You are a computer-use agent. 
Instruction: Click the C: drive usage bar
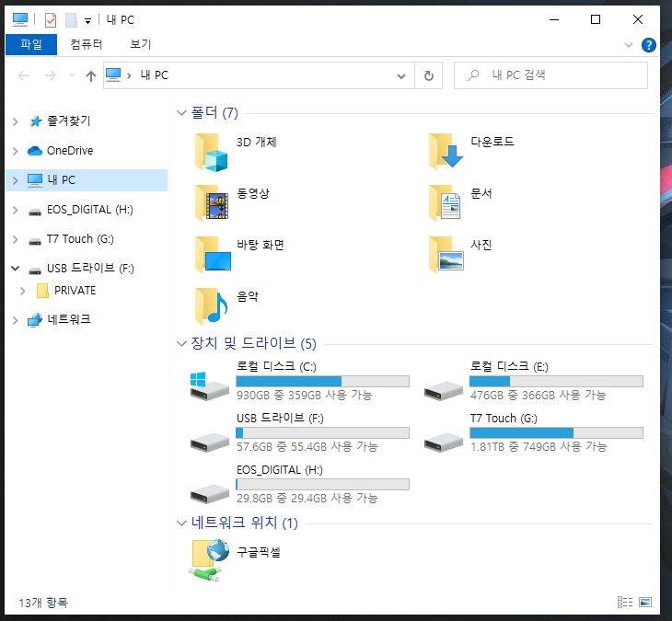coord(322,381)
